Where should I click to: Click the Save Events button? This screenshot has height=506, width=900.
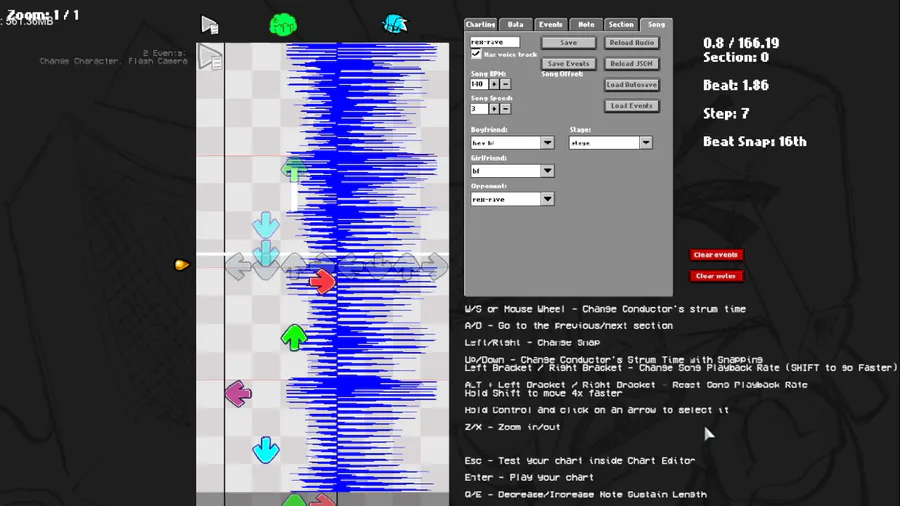coord(568,64)
